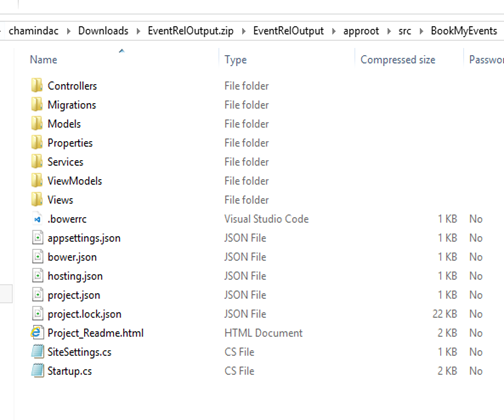Click the CS File type of Startup.cs
Screen dimensions: 504x420
[x=239, y=371]
